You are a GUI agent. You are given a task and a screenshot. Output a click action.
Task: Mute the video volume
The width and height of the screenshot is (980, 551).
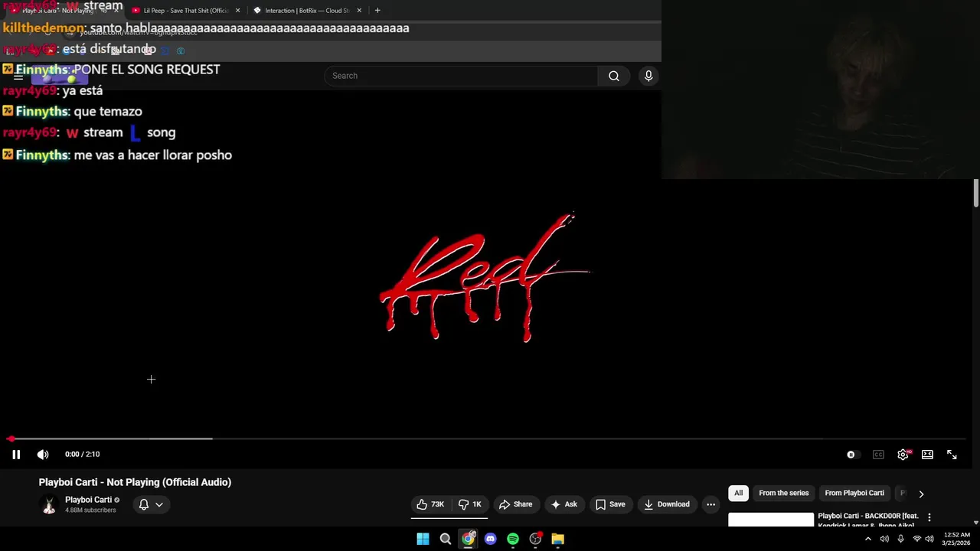[43, 455]
